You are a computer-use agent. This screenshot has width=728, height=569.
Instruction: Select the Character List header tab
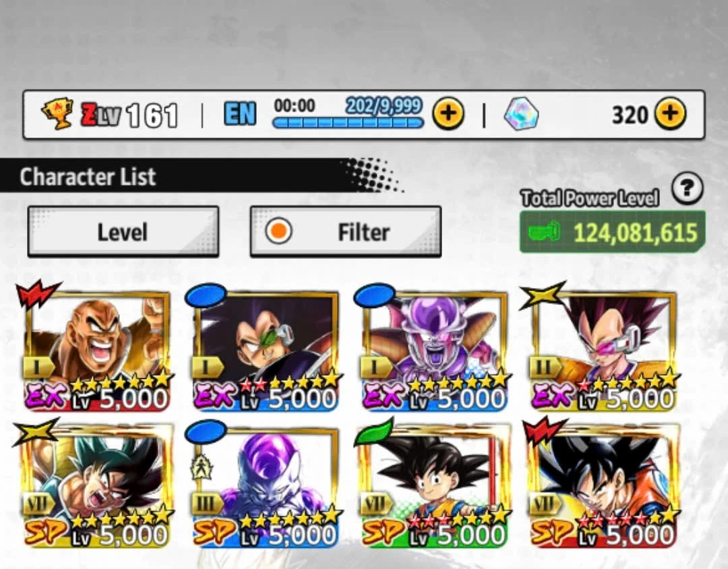point(87,177)
